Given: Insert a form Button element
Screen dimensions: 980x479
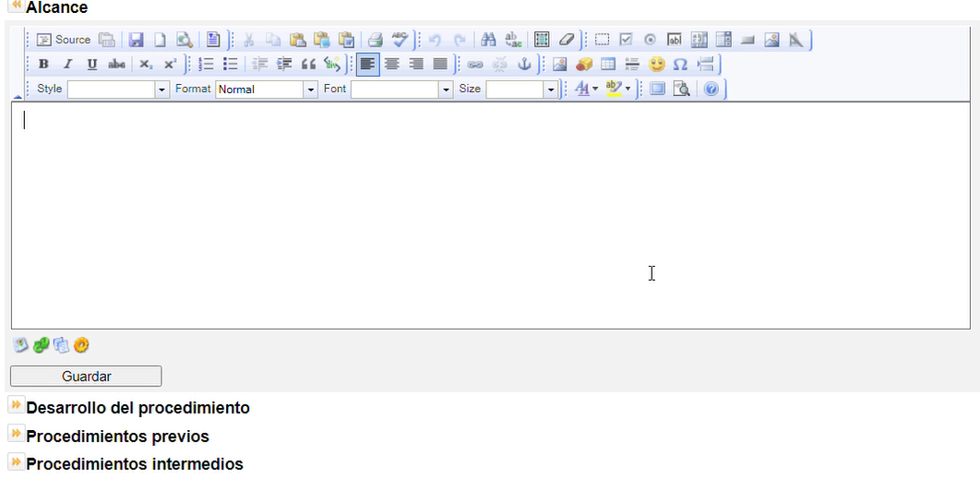Looking at the screenshot, I should [x=747, y=40].
